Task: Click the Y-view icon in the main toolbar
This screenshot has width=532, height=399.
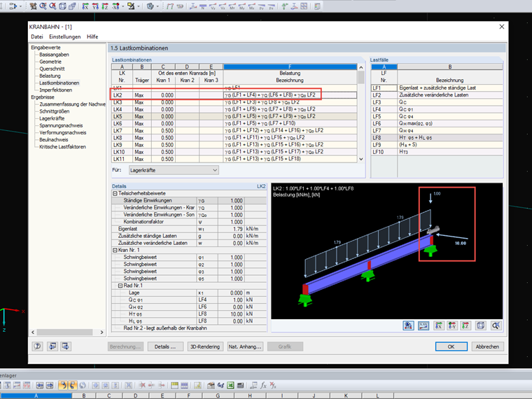Action: point(95,6)
